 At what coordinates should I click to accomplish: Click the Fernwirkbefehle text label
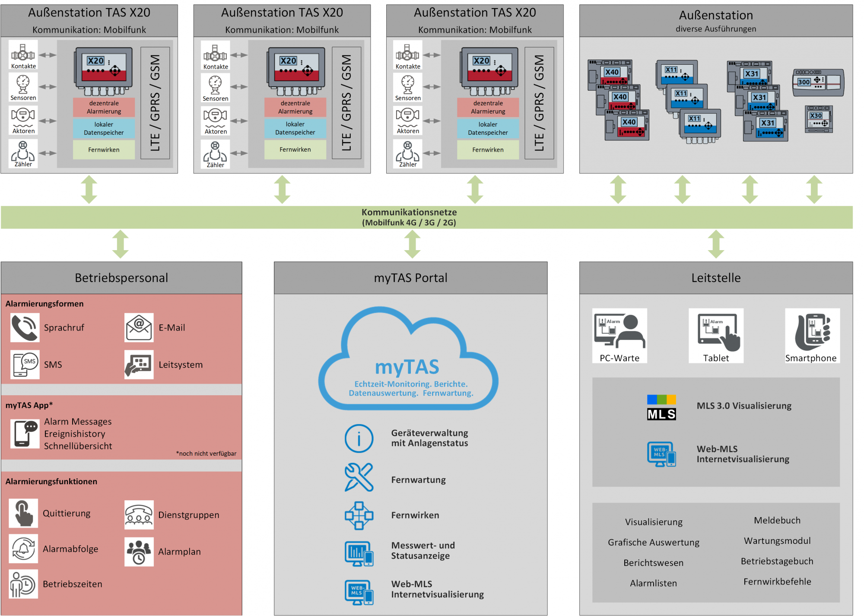point(777,581)
